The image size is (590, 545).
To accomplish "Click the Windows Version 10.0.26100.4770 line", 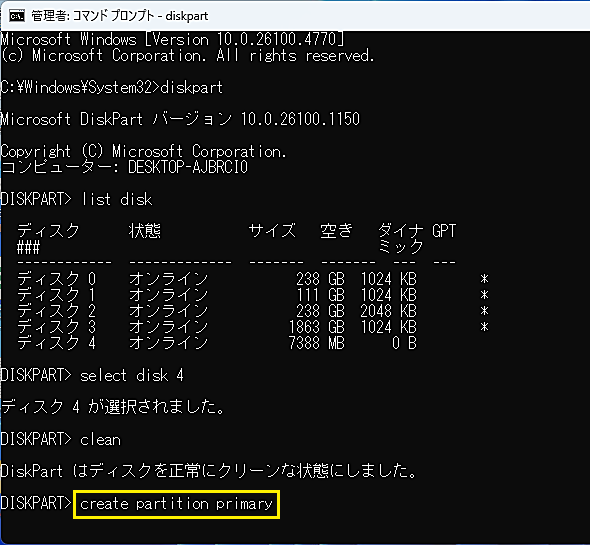I will click(x=172, y=39).
